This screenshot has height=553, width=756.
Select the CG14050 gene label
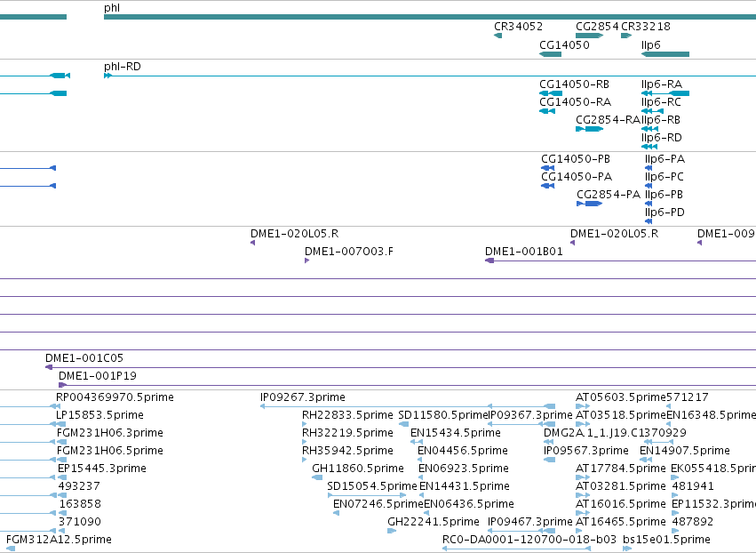564,45
